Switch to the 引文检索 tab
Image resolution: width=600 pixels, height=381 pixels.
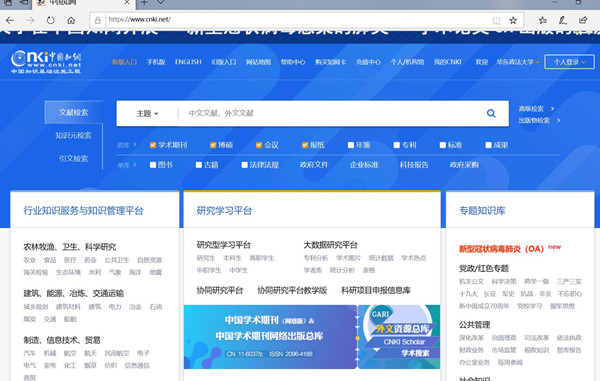(73, 158)
